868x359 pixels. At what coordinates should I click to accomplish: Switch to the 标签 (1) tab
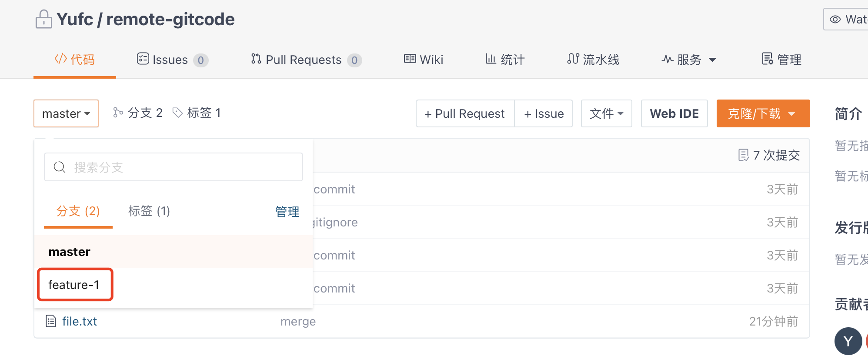point(149,211)
